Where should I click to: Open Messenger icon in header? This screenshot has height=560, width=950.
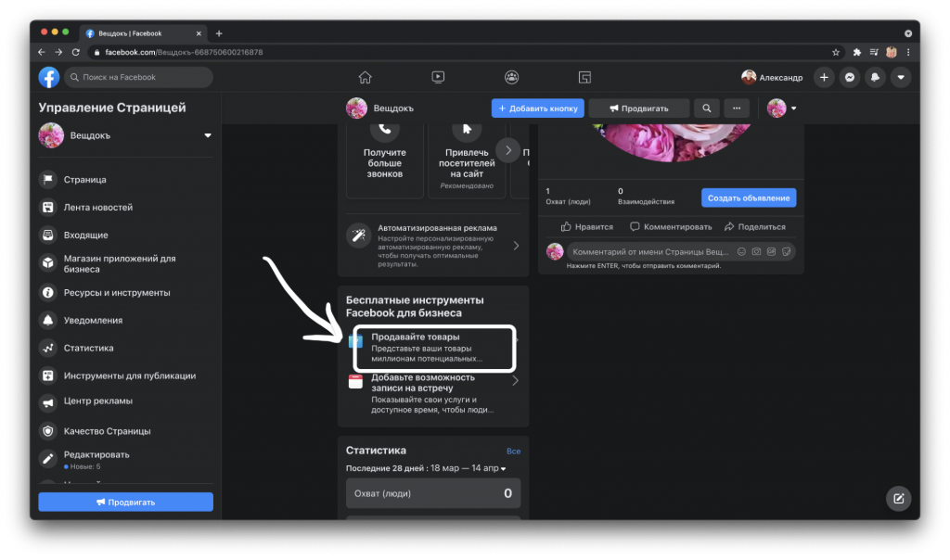(x=850, y=77)
